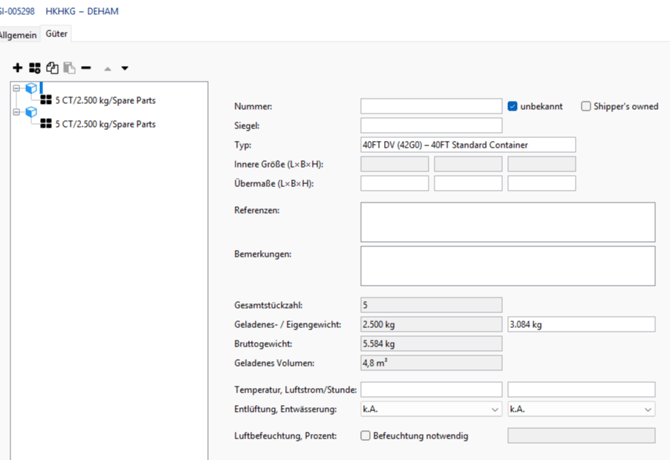Switch to the Allgemein tab
Image resolution: width=670 pixels, height=460 pixels.
[18, 34]
